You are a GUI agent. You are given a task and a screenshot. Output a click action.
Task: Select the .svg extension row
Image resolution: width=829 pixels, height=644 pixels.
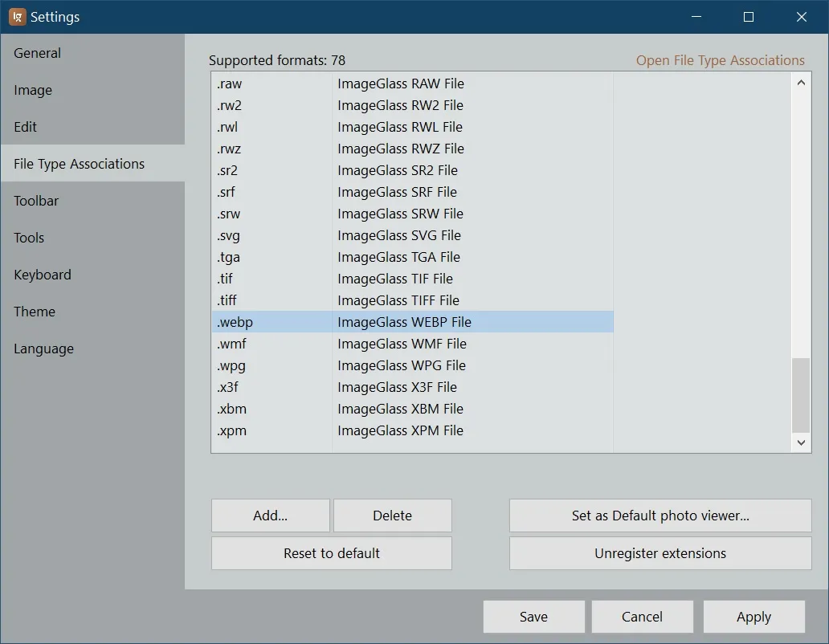412,235
